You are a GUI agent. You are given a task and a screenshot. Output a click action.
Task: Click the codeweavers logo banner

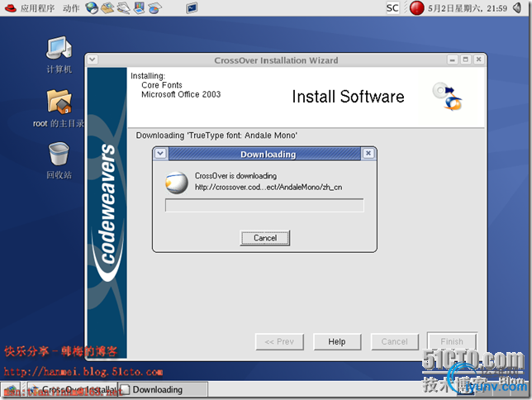point(107,212)
